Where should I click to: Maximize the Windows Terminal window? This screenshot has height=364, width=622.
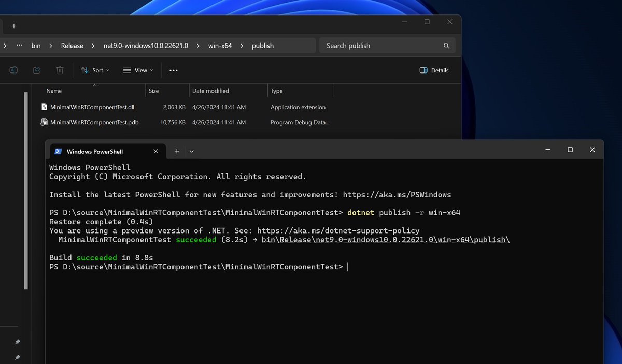click(x=570, y=150)
